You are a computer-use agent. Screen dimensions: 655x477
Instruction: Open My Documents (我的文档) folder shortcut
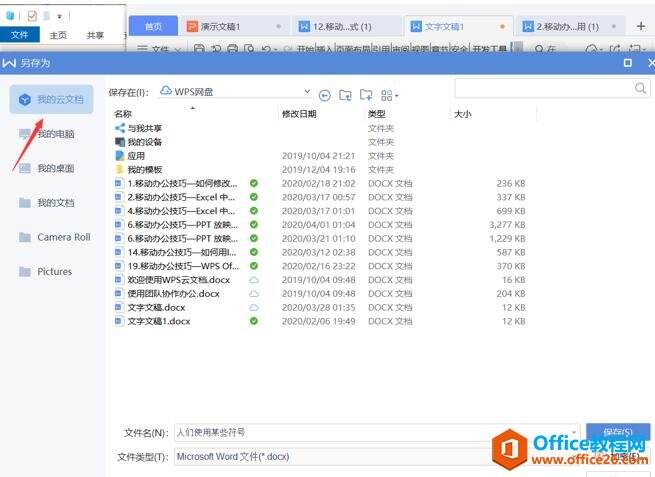[x=47, y=203]
